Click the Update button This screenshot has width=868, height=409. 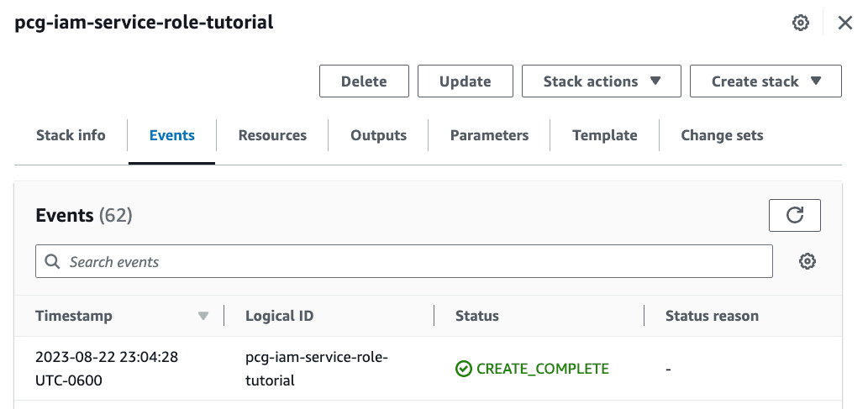coord(465,81)
